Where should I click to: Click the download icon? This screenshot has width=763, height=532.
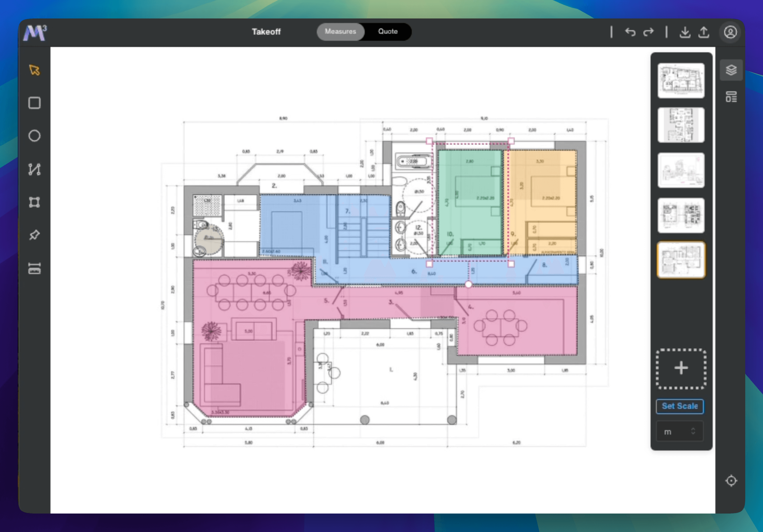tap(685, 32)
